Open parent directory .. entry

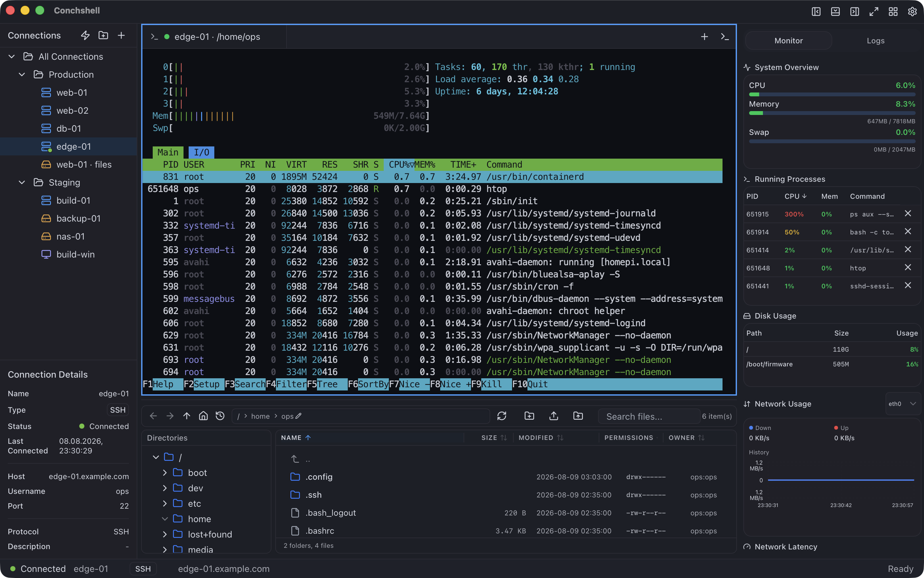point(506,459)
